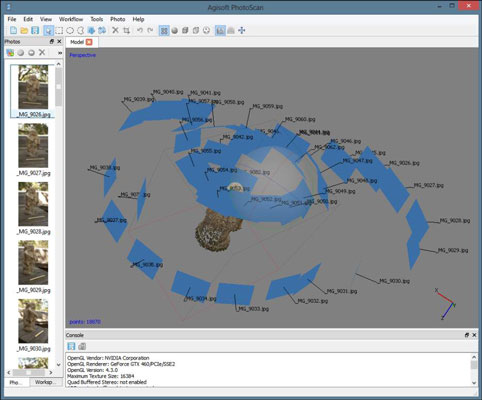Choose the Rectangle selection tool
The width and height of the screenshot is (482, 400).
pyautogui.click(x=59, y=31)
